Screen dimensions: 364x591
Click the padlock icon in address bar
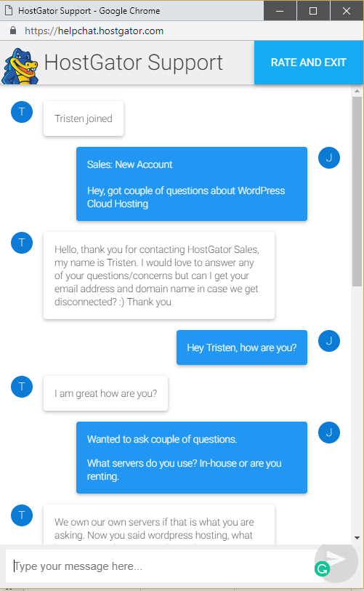click(x=13, y=31)
